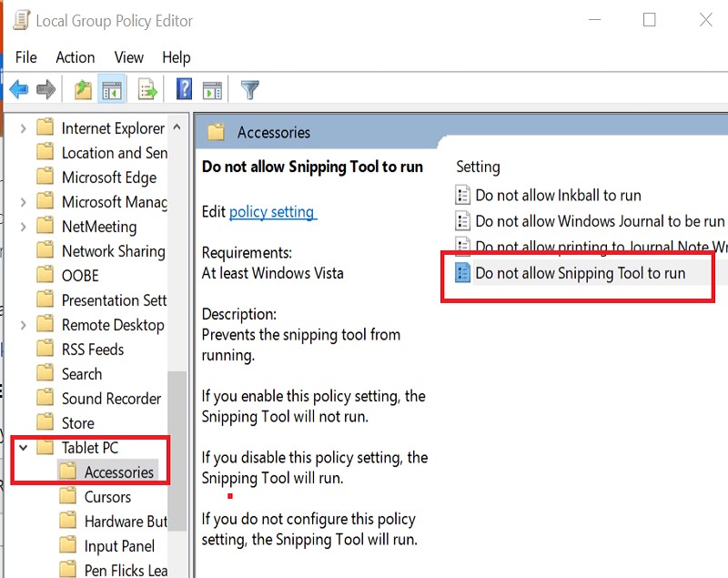Click the Input Panel folder icon
Viewport: 728px width, 578px height.
[x=67, y=545]
